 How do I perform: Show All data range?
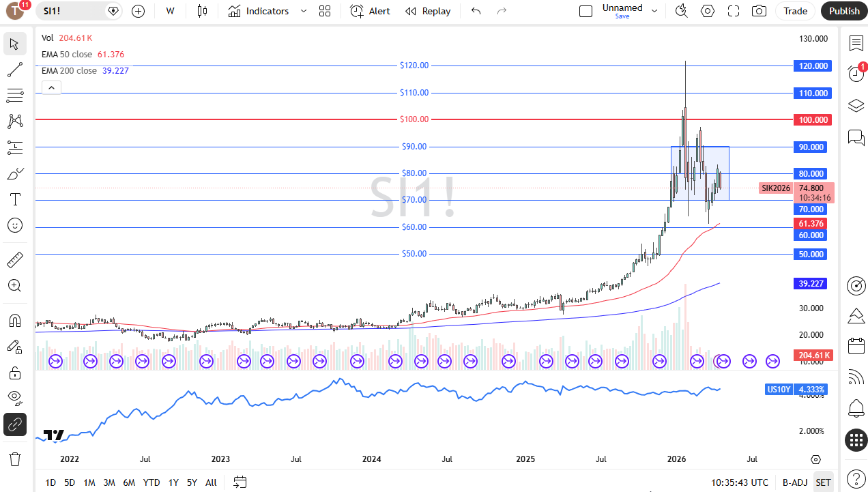click(211, 482)
